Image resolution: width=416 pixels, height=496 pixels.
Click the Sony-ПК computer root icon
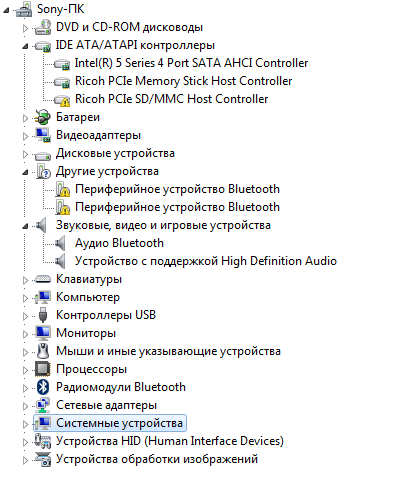(24, 9)
